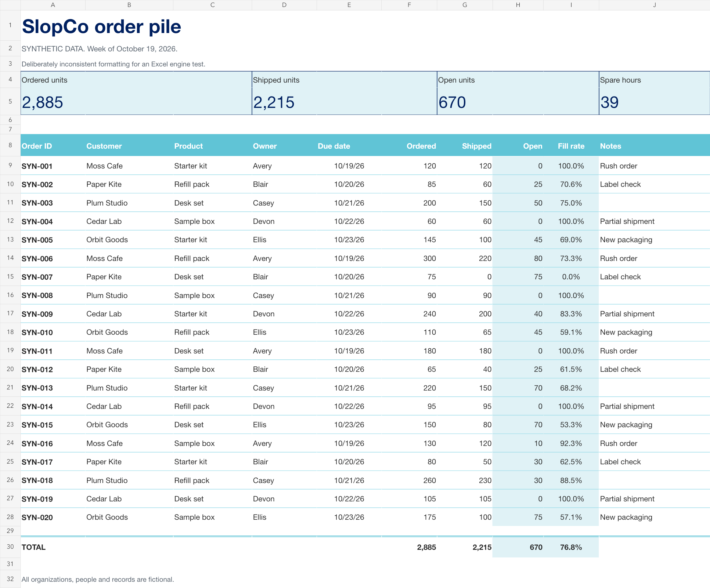Click the Open units value 670
This screenshot has height=588, width=710.
[452, 102]
